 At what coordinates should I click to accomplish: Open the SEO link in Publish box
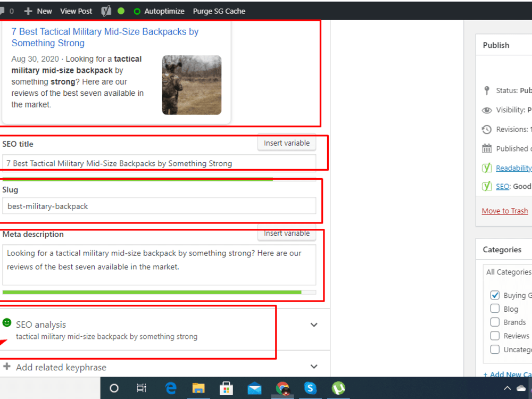[503, 186]
